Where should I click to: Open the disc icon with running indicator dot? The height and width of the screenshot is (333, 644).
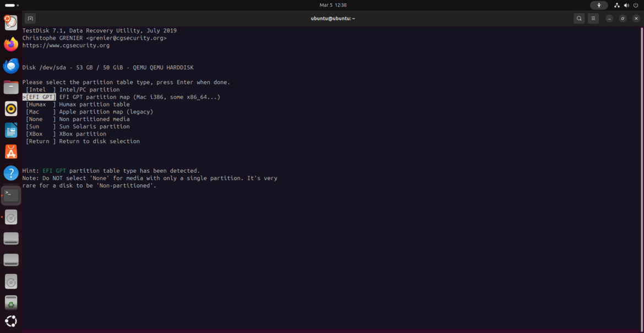11,217
